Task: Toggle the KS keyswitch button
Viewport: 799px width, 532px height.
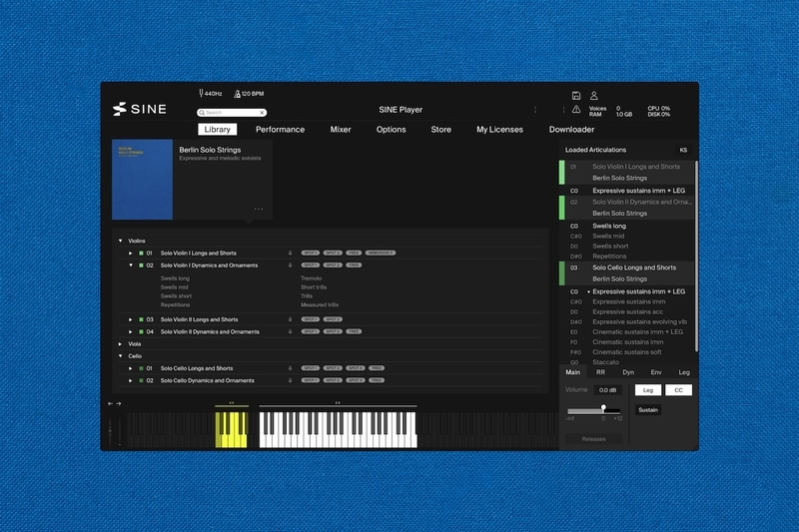Action: (683, 150)
